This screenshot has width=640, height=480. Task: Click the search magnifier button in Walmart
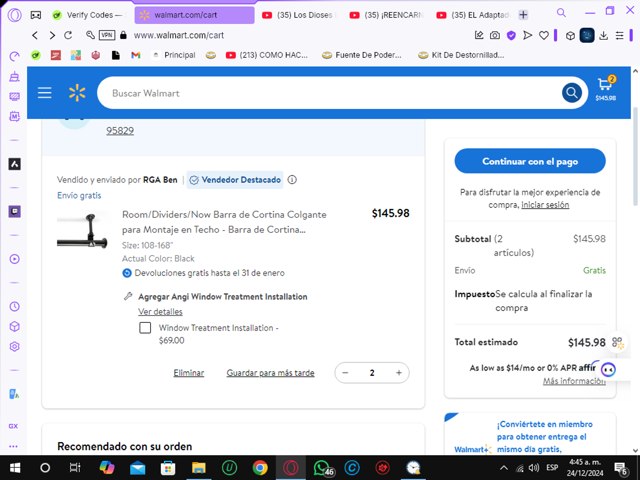571,93
